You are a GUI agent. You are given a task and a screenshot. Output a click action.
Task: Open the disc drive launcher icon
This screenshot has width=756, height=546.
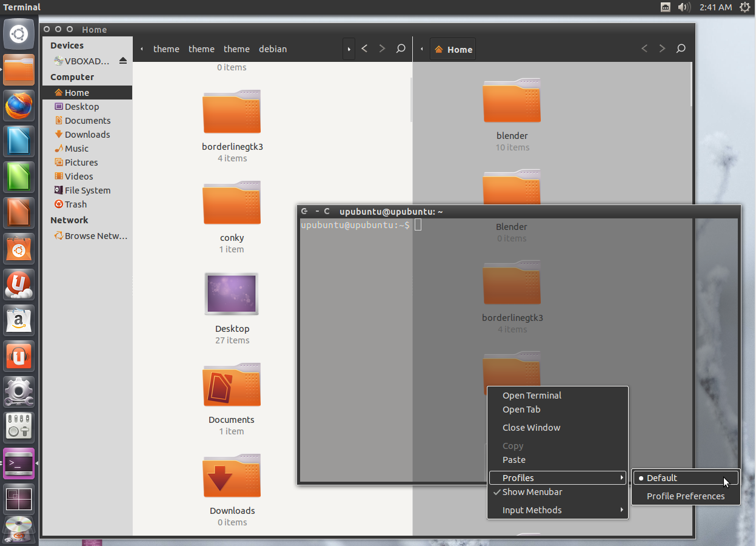19,530
